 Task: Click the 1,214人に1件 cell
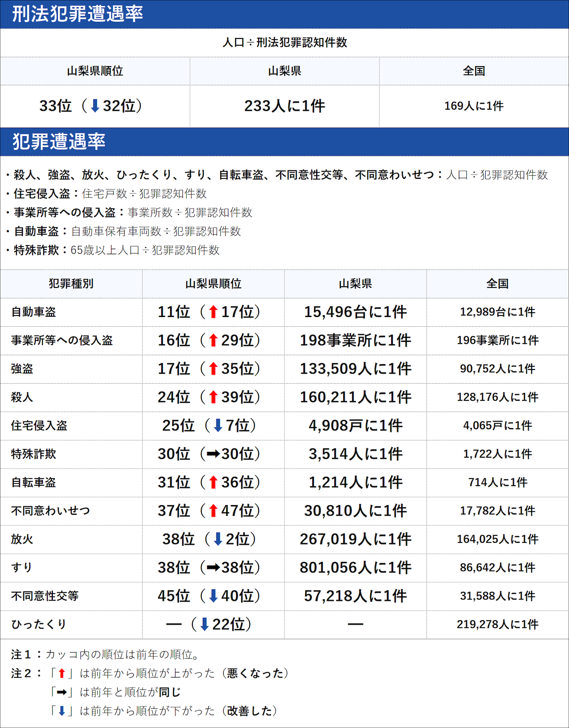(355, 483)
